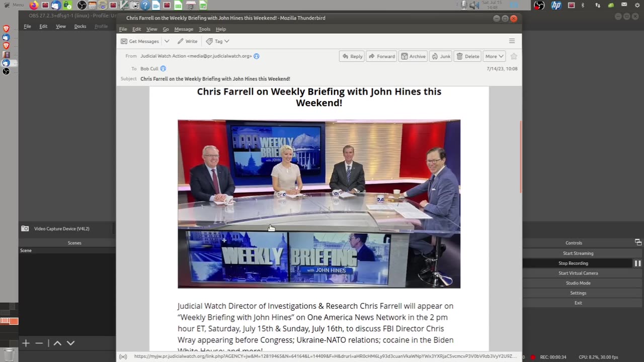Open Thunderbird Edit menu

tap(136, 29)
